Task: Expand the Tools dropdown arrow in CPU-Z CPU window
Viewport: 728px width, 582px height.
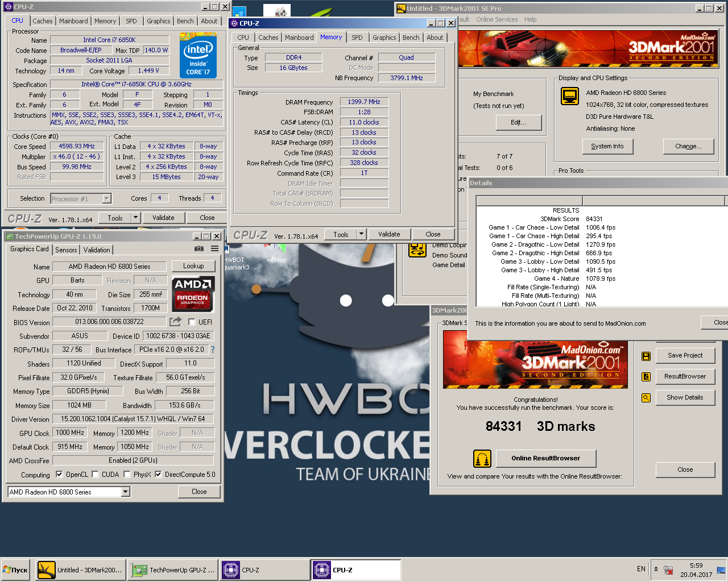Action: pos(135,218)
